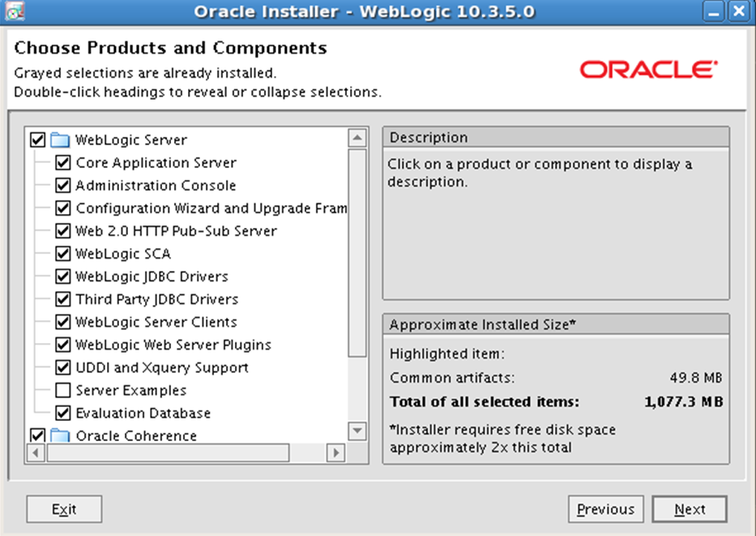This screenshot has width=756, height=536.
Task: Select the Core Application Server label
Action: click(x=156, y=163)
